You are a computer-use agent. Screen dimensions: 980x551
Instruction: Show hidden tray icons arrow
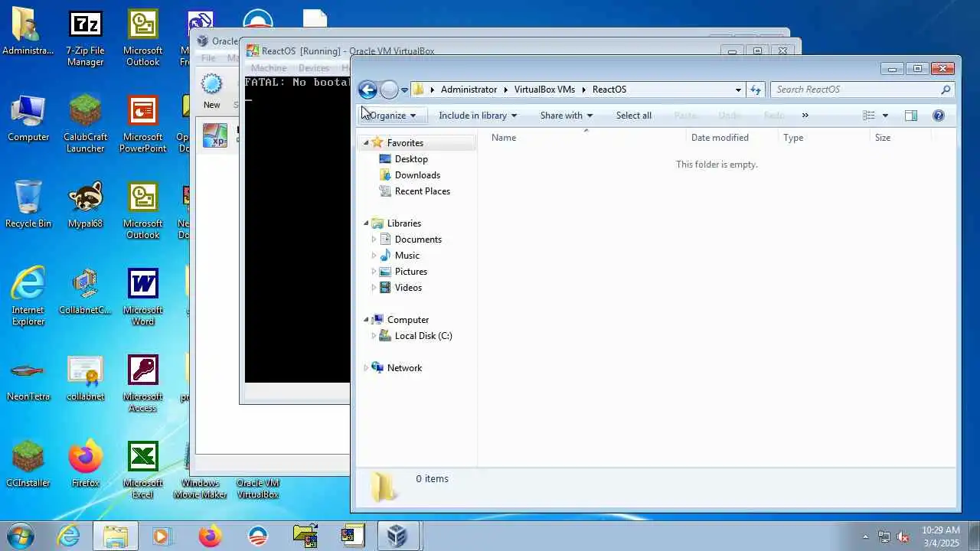(866, 536)
